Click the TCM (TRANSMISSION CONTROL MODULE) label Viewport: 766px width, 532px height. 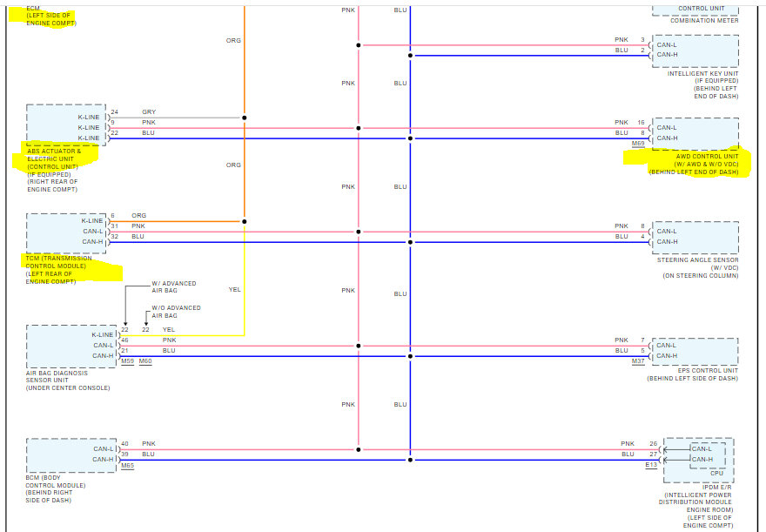point(58,262)
